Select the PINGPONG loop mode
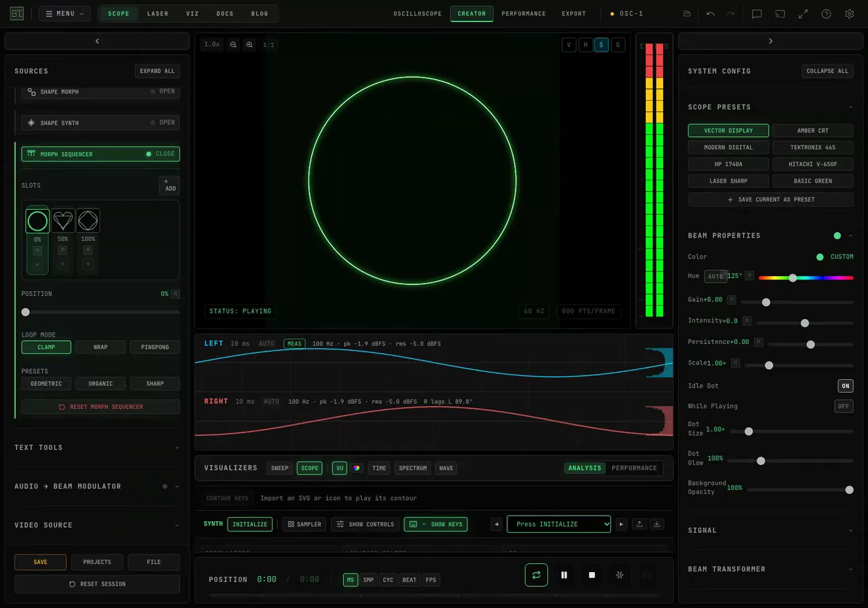 [x=155, y=347]
